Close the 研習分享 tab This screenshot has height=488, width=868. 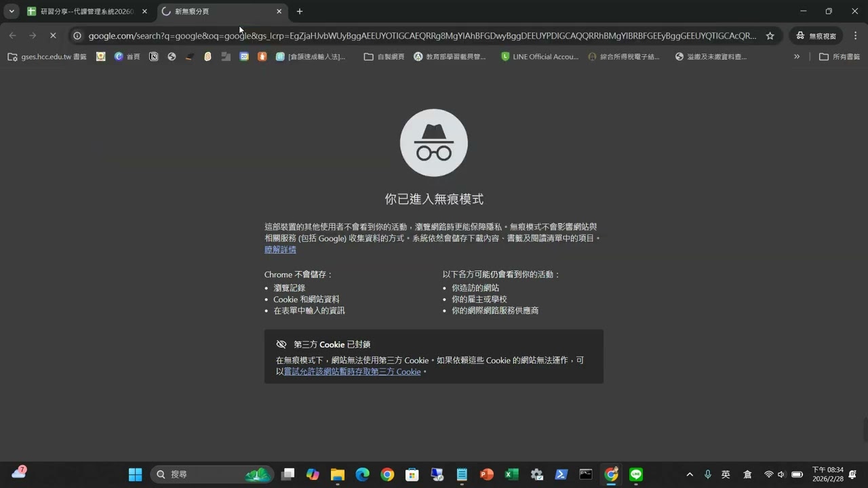pos(144,12)
